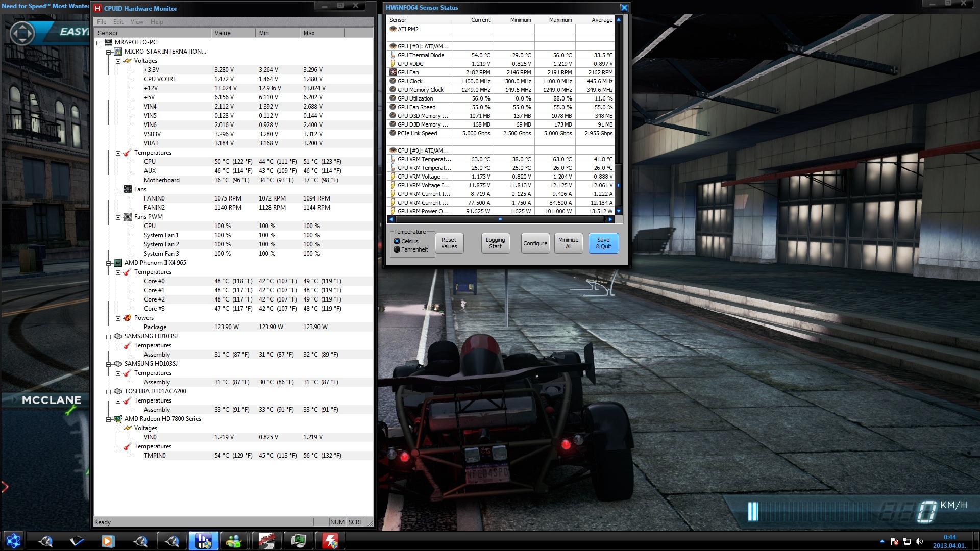Click the MRAPOLLO-PC computer icon in tree
This screenshot has height=551, width=980.
tap(108, 42)
